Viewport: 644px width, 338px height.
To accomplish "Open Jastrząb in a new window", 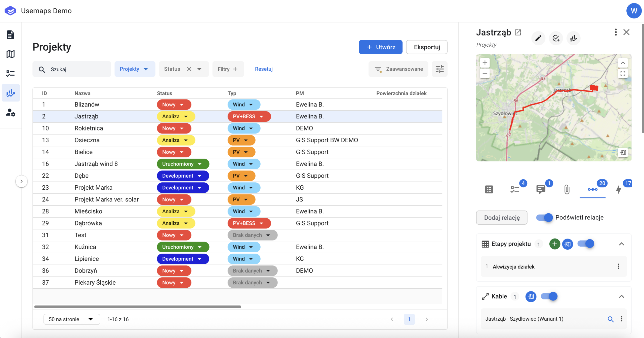I will point(518,32).
